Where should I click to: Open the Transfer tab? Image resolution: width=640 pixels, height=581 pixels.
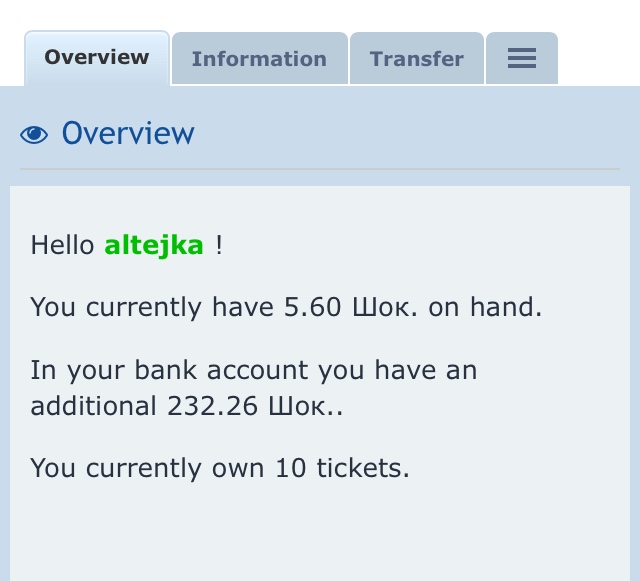coord(416,59)
